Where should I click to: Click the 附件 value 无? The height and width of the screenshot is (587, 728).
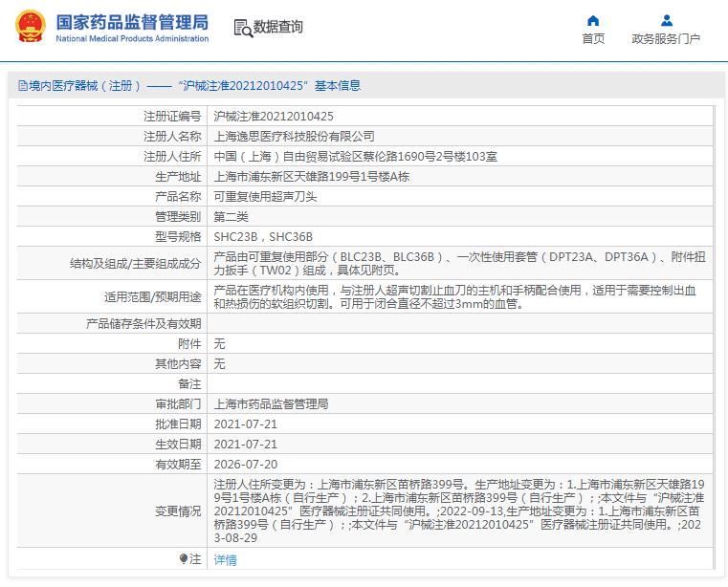point(219,343)
